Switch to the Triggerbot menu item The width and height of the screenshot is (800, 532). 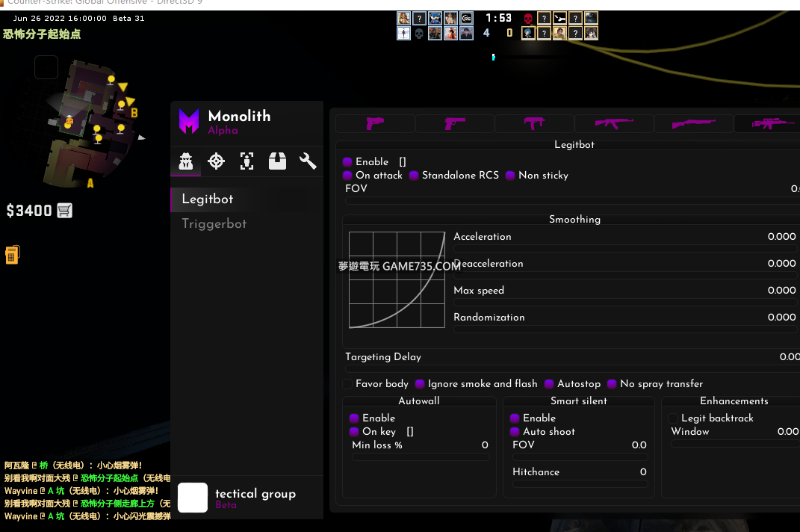(214, 224)
